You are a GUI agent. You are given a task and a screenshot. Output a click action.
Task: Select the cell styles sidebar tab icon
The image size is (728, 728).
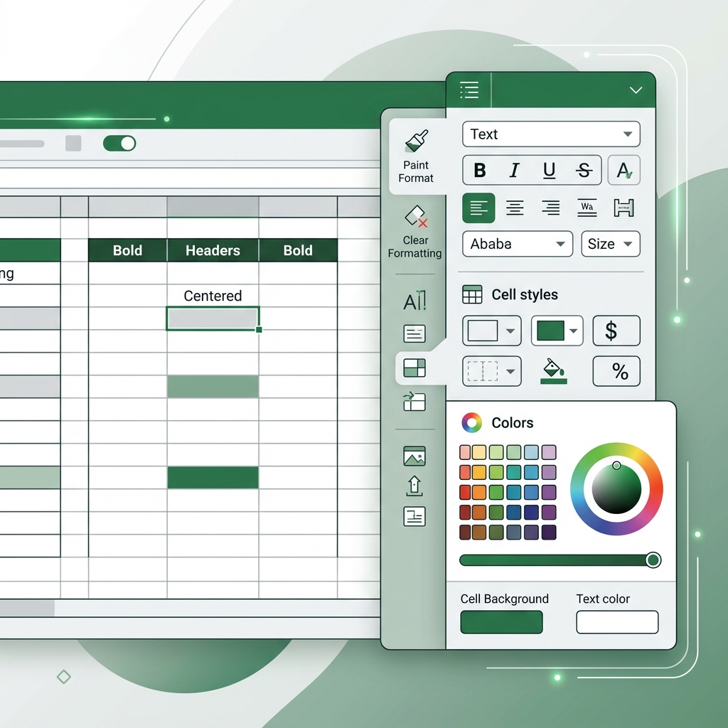click(x=414, y=368)
